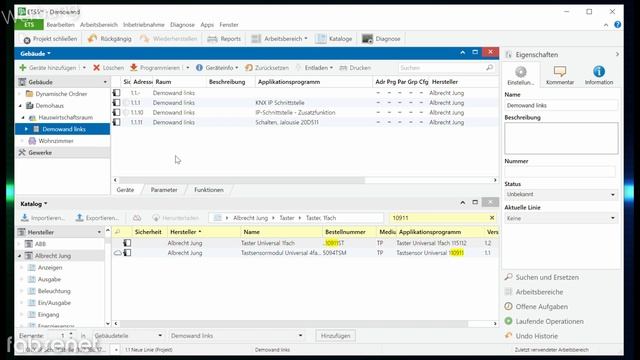Image resolution: width=640 pixels, height=360 pixels.
Task: Open the Katalog panel title dropdown
Action: [34, 204]
